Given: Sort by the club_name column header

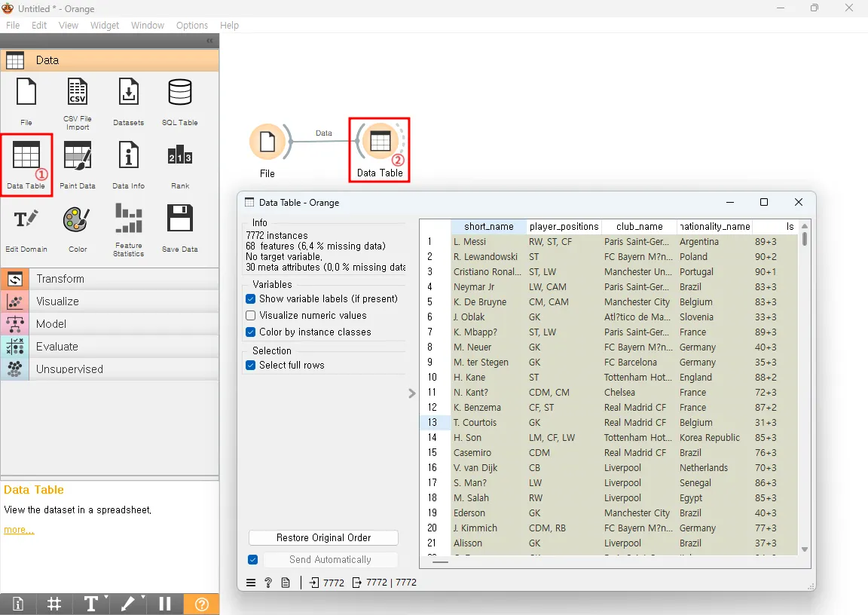Looking at the screenshot, I should pyautogui.click(x=639, y=226).
